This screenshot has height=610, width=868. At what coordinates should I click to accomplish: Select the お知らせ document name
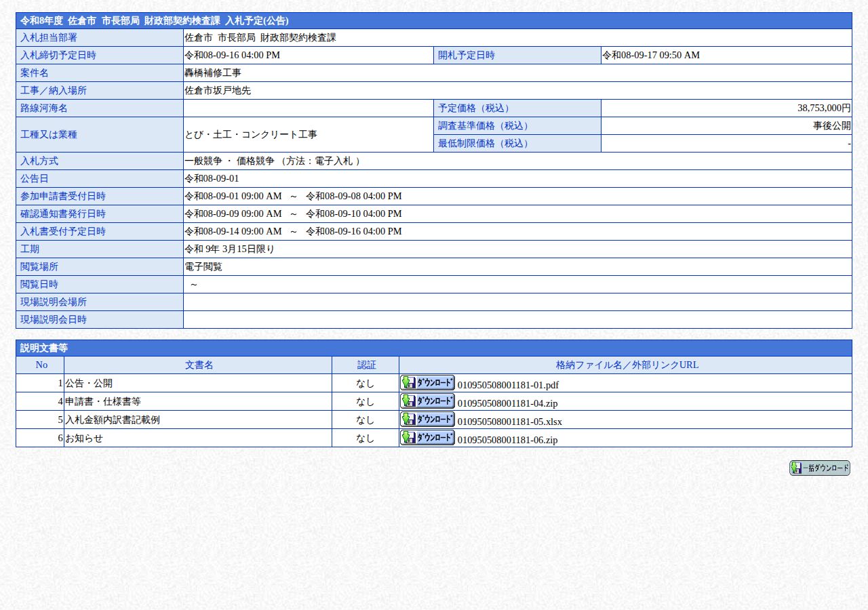click(x=84, y=439)
